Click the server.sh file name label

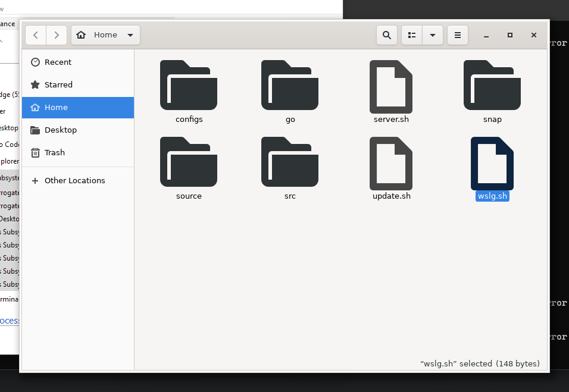click(x=391, y=120)
